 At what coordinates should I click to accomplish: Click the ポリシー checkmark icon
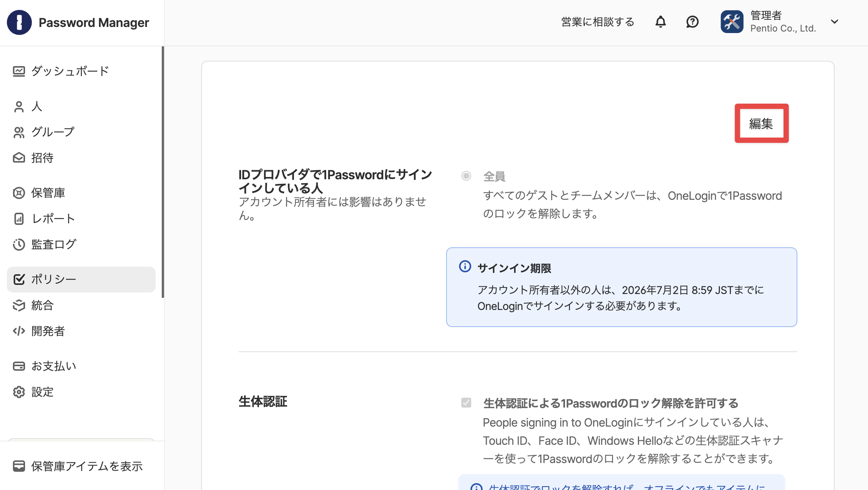[x=19, y=279]
